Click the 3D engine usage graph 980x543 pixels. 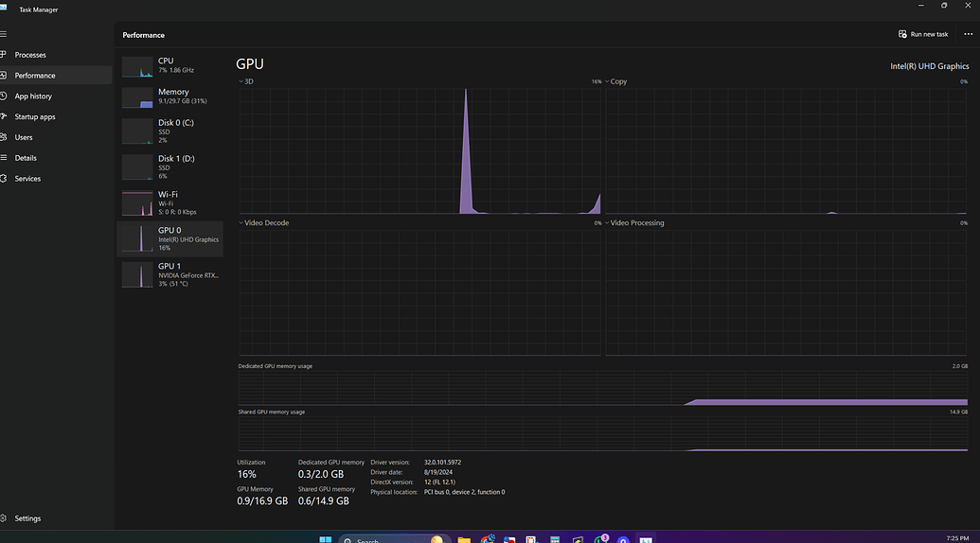click(x=419, y=151)
